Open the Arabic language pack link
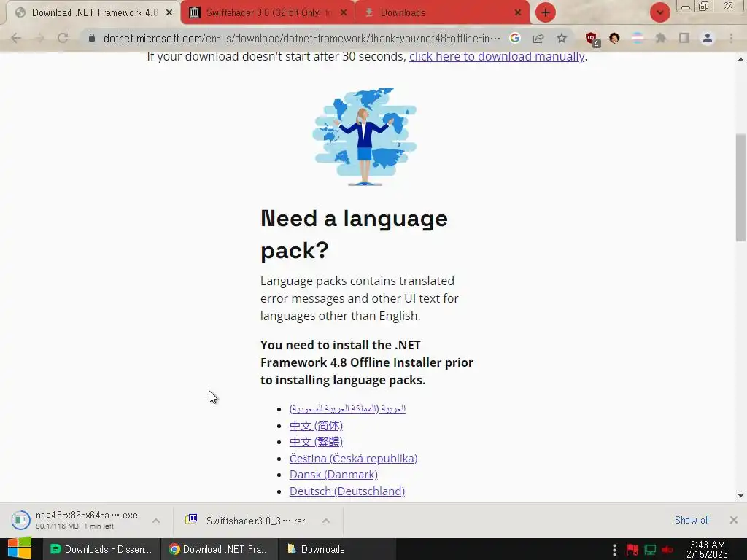Screen dimensions: 747x560 (347, 408)
